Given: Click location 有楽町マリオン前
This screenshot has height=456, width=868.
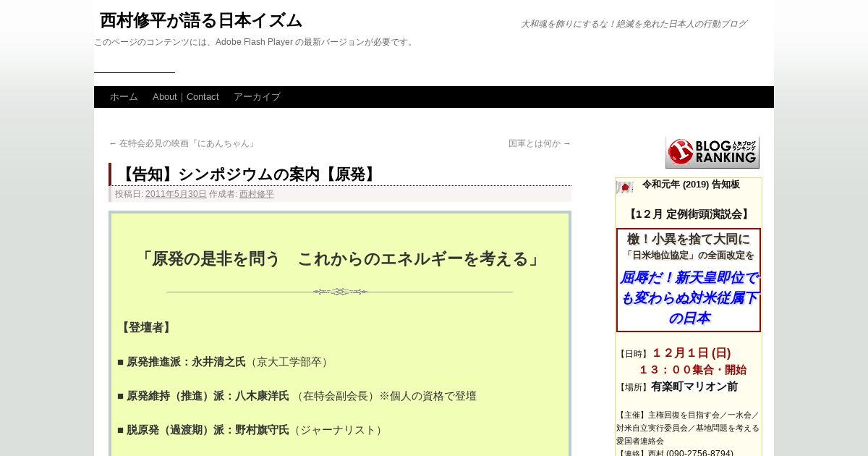Looking at the screenshot, I should (694, 387).
